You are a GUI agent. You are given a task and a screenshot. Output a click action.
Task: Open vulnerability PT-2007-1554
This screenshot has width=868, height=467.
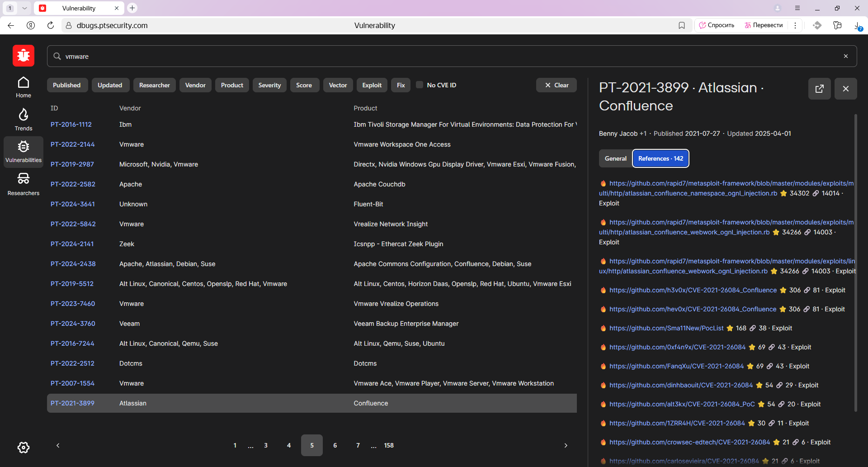pos(73,383)
